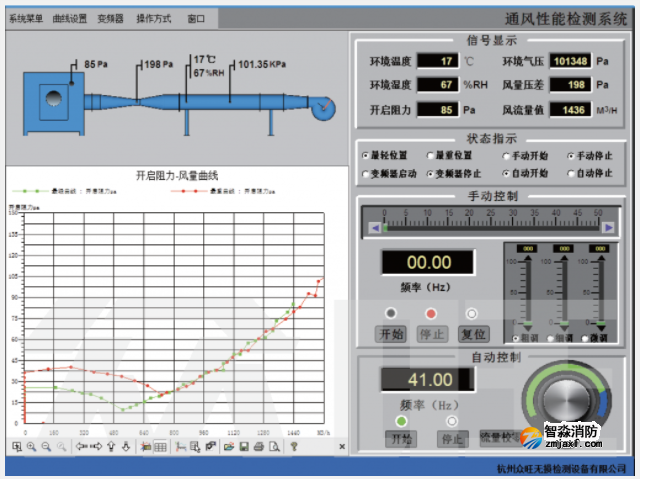Image resolution: width=645 pixels, height=479 pixels.
Task: Click the help question mark icon
Action: point(295,447)
